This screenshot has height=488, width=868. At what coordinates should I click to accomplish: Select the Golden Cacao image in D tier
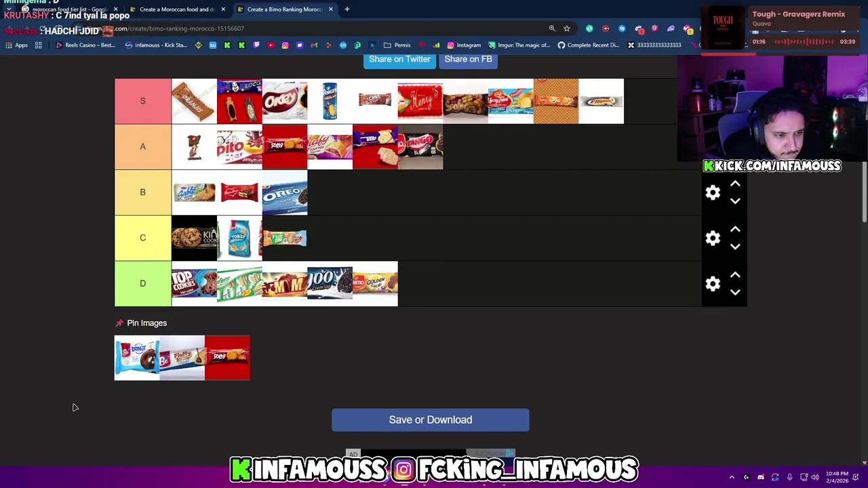(375, 283)
